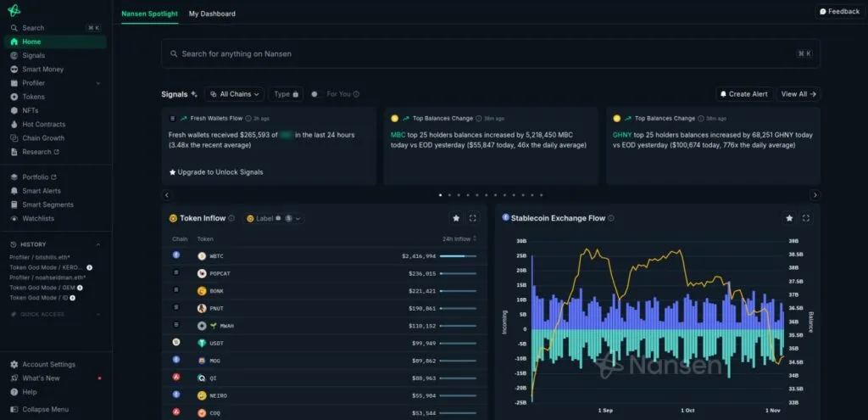Open the Label dropdown in Token Inflow
This screenshot has width=868, height=420.
pyautogui.click(x=274, y=218)
